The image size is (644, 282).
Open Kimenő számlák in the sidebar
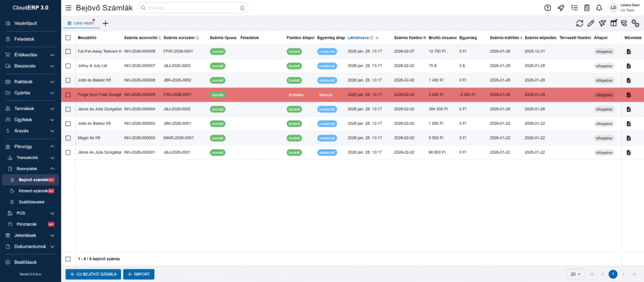tap(33, 191)
